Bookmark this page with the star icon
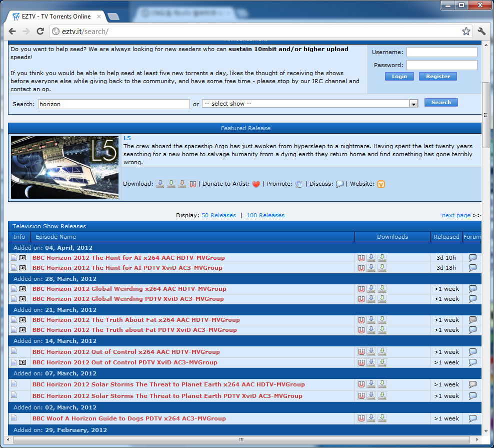Screen dimensions: 504x448 (466, 31)
